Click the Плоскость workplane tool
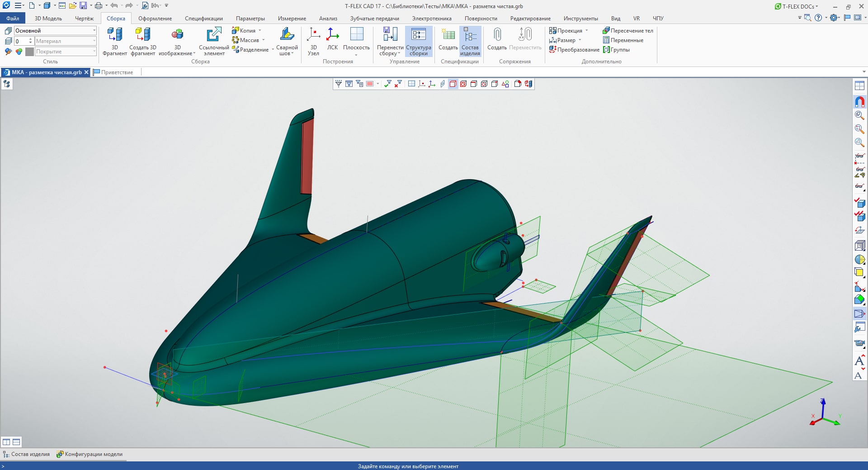 [356, 41]
